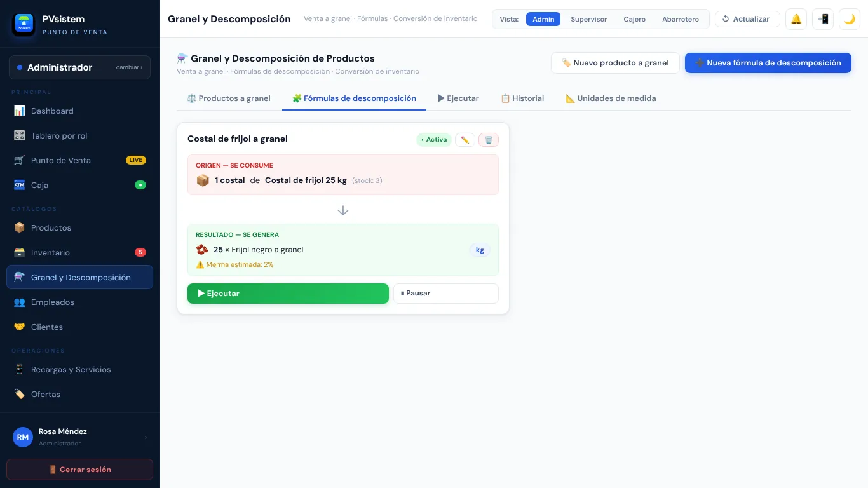Click the Clientes handshake icon
This screenshot has height=488, width=868.
coord(19,327)
